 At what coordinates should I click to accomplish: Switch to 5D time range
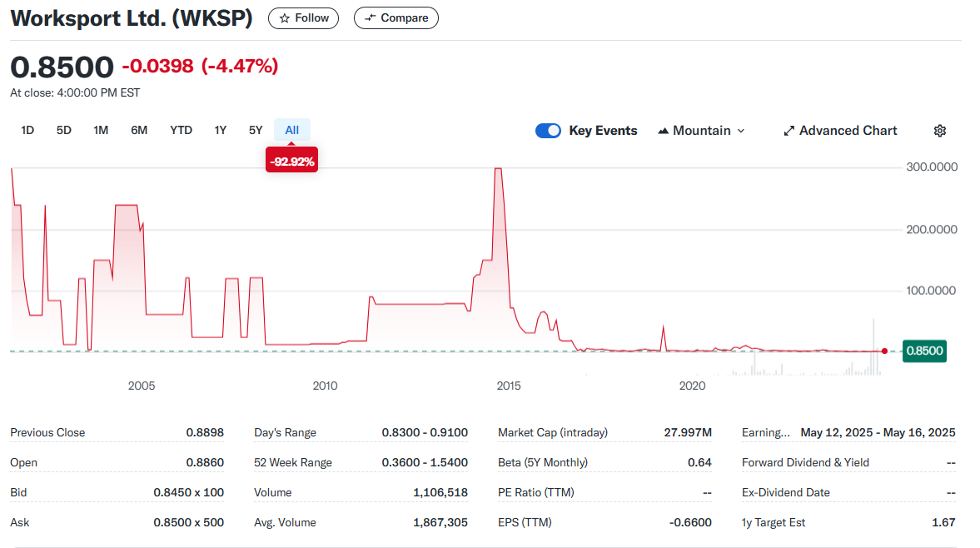64,130
